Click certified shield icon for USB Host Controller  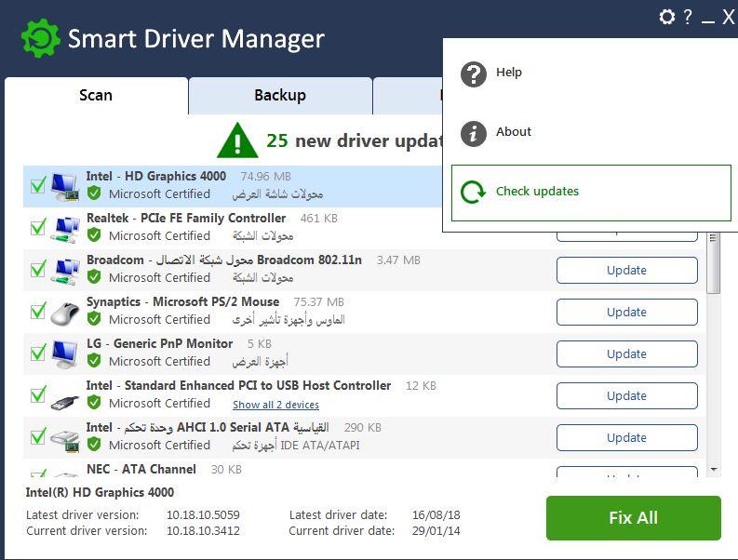click(94, 403)
